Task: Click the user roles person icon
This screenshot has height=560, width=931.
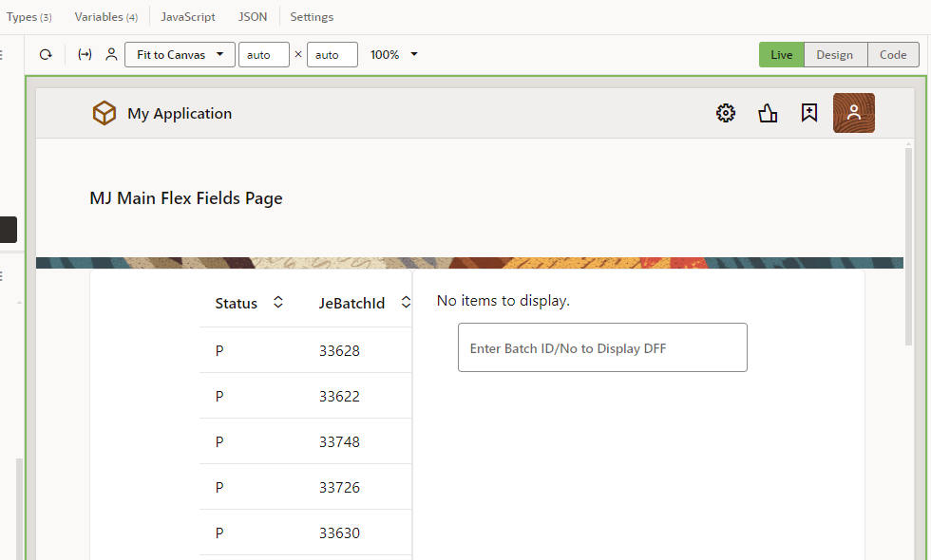Action: click(111, 55)
